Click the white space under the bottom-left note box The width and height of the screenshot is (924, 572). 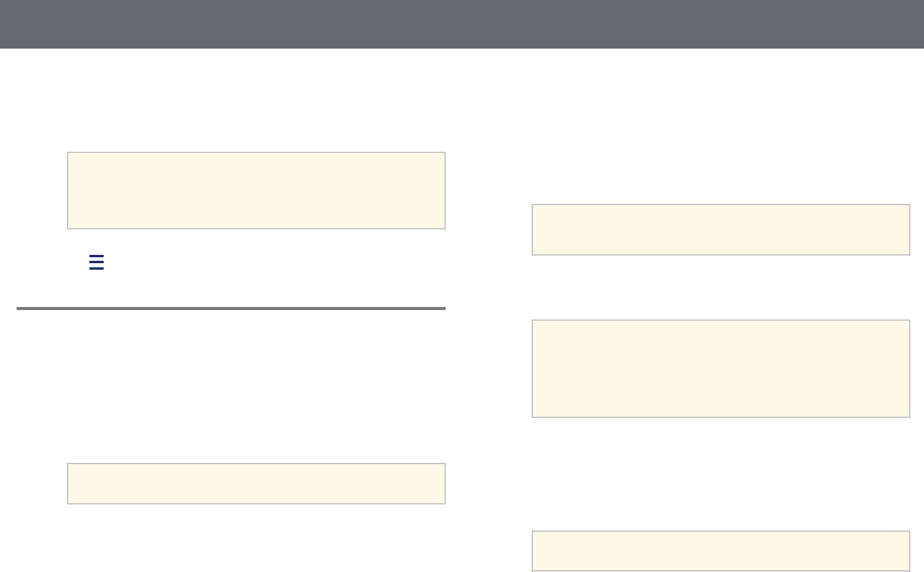point(256,538)
